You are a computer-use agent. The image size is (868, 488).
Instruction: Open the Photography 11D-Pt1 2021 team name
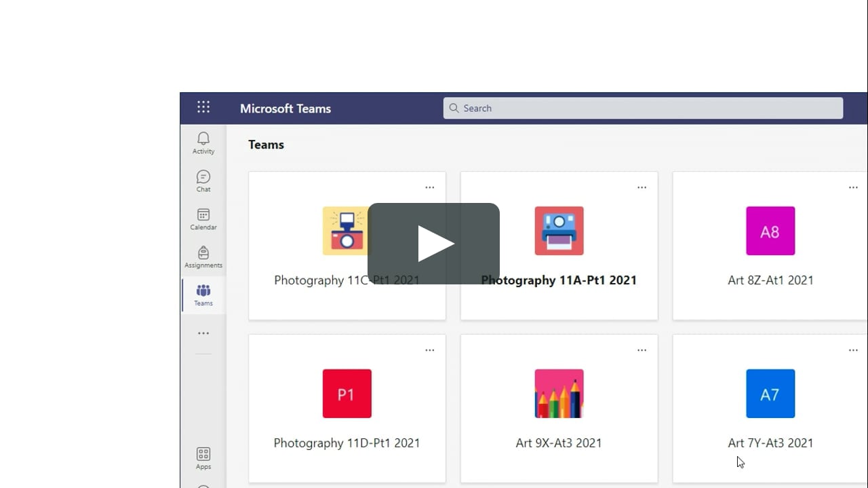[347, 443]
